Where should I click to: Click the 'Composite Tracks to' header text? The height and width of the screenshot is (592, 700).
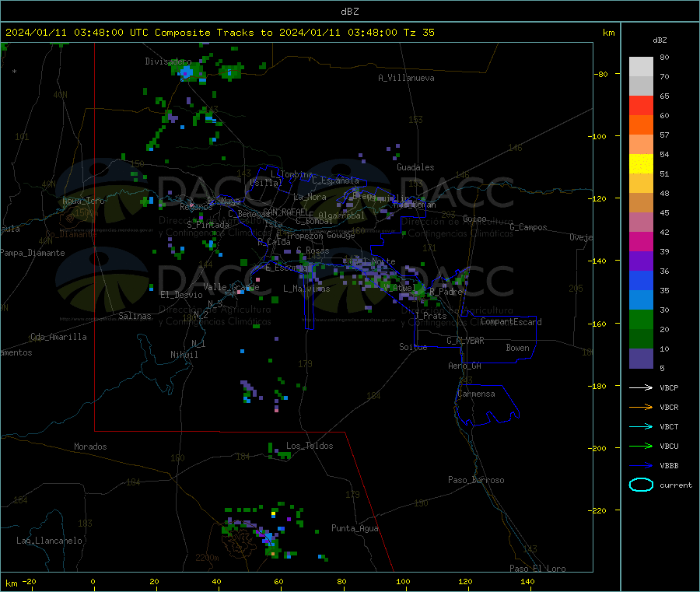(x=213, y=33)
